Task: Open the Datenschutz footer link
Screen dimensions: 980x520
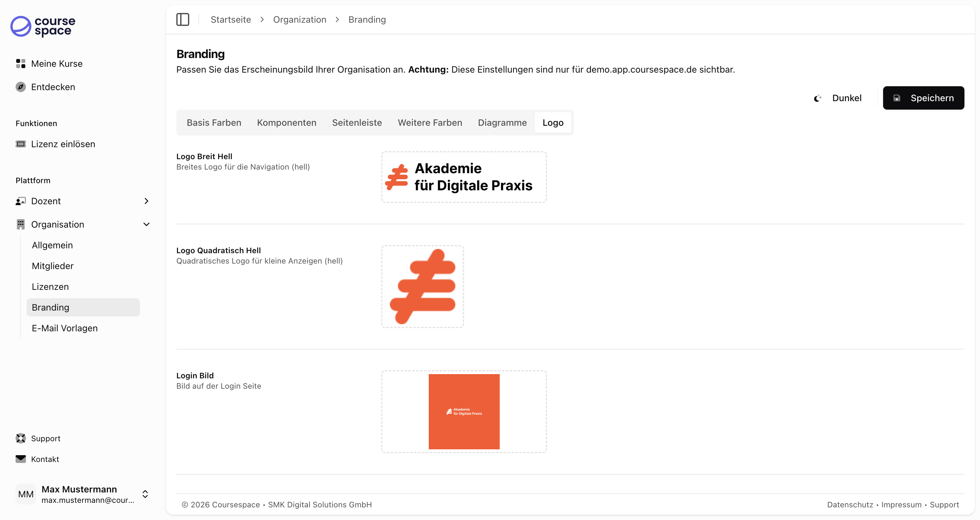Action: [850, 504]
